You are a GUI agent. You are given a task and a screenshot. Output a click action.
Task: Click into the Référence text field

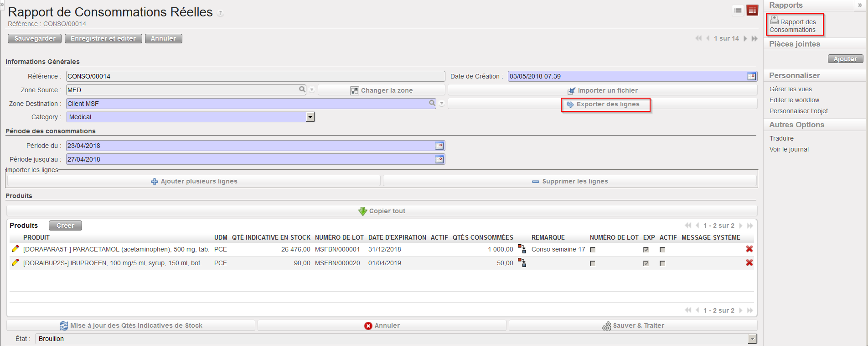255,76
